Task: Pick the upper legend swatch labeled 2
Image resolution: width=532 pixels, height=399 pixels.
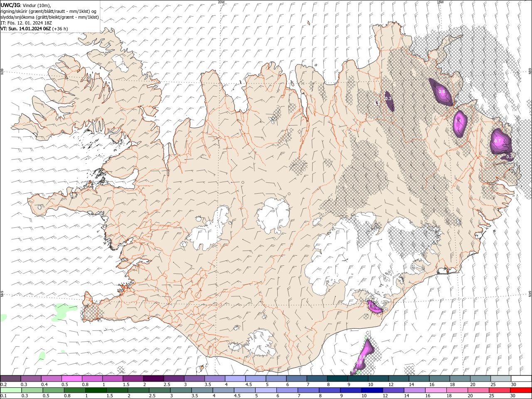Action: click(153, 379)
